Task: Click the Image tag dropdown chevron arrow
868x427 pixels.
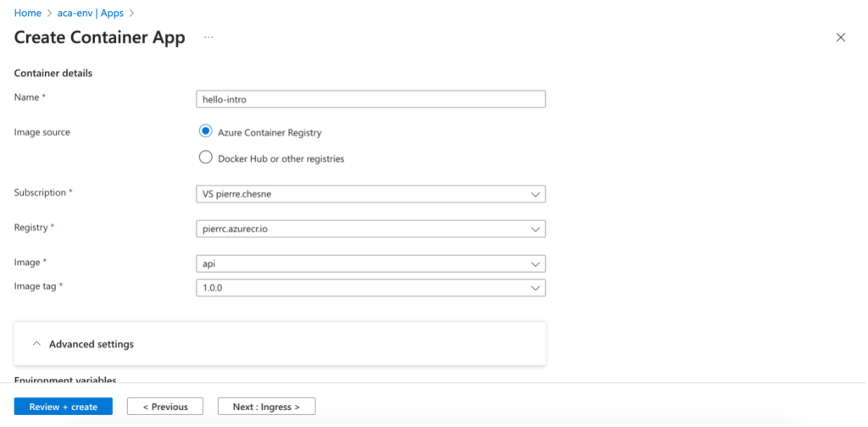Action: click(x=535, y=288)
